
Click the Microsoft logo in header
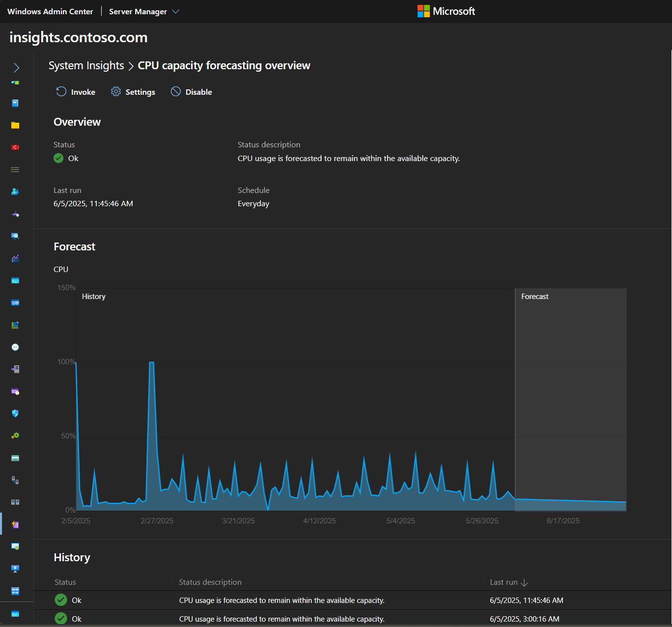point(446,11)
